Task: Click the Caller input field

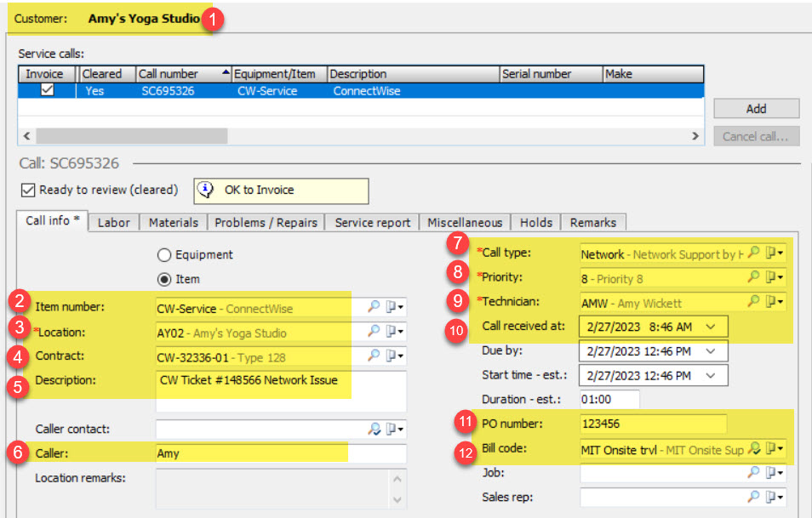Action: pyautogui.click(x=281, y=454)
